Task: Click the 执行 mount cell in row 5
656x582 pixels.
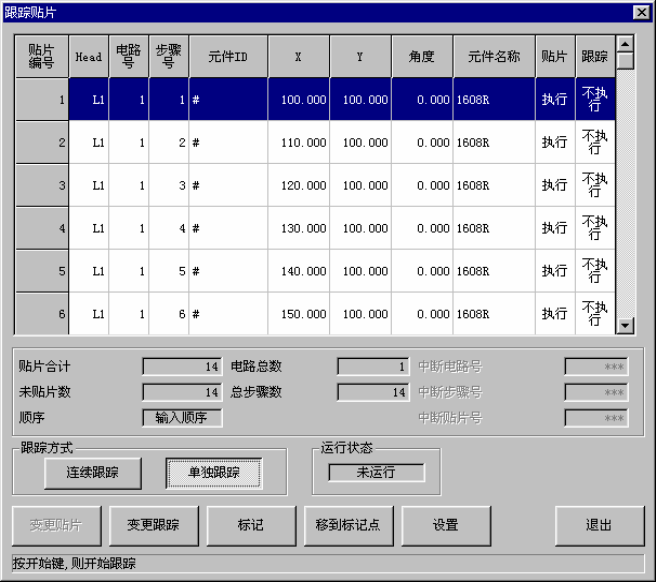Action: [x=555, y=271]
